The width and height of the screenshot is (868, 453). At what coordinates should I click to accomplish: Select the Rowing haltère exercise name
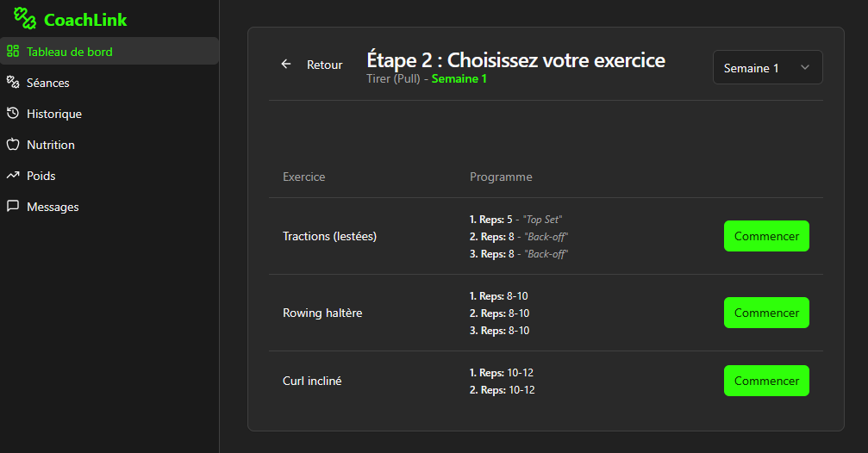(322, 313)
